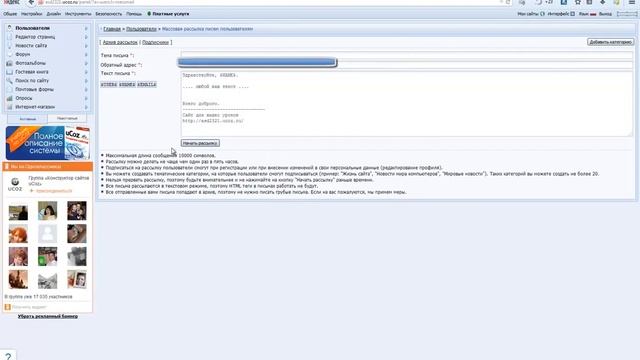Click the Выход logout link
This screenshot has height=360, width=640.
point(605,14)
